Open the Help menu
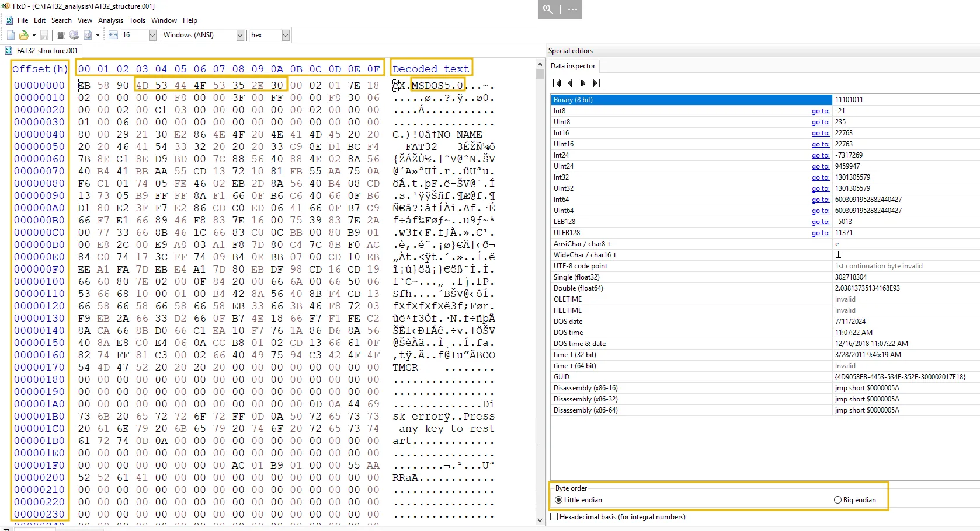The image size is (980, 531). coord(190,20)
